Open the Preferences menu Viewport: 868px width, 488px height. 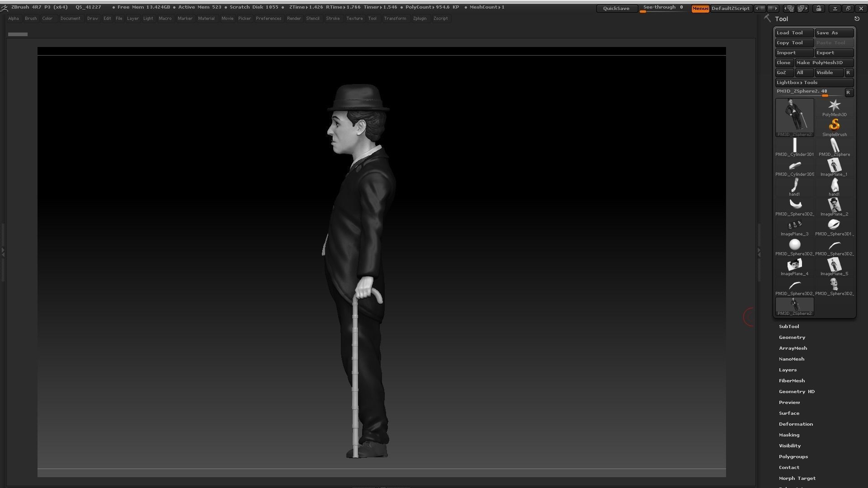click(x=269, y=19)
